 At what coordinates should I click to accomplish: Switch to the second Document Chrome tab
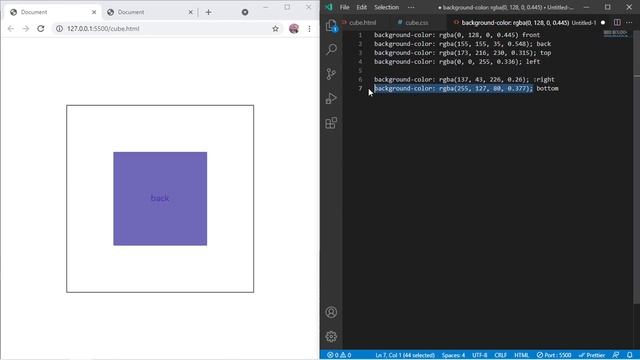pos(149,12)
